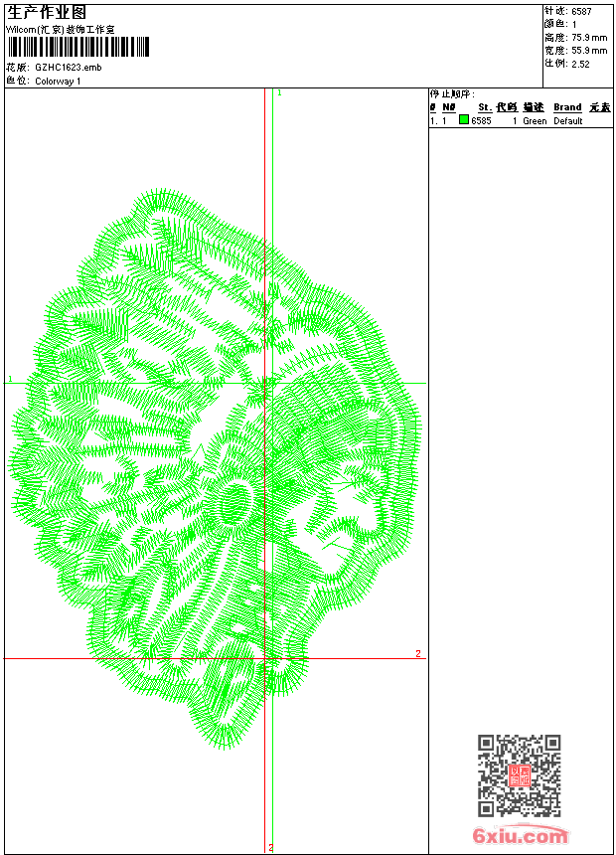
Task: Click the width value 55.9 mm
Action: click(588, 50)
